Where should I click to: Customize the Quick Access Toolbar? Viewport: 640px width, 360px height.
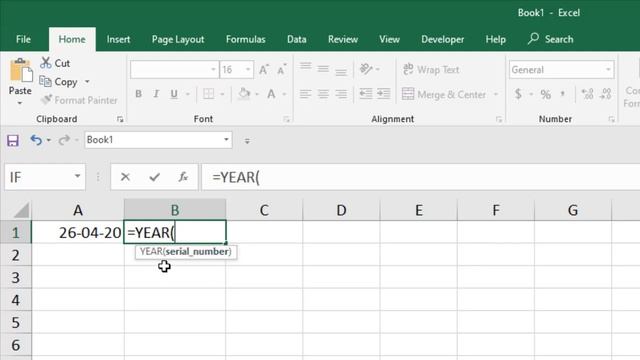click(247, 141)
